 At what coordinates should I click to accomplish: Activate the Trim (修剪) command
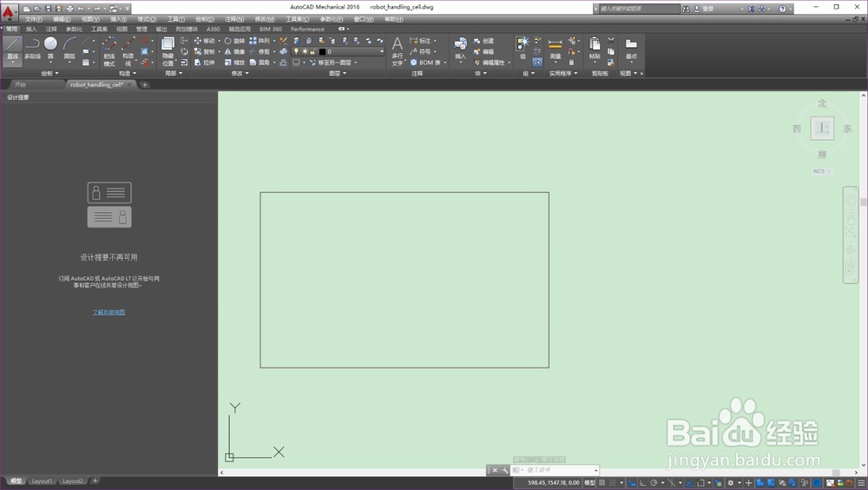coord(260,51)
